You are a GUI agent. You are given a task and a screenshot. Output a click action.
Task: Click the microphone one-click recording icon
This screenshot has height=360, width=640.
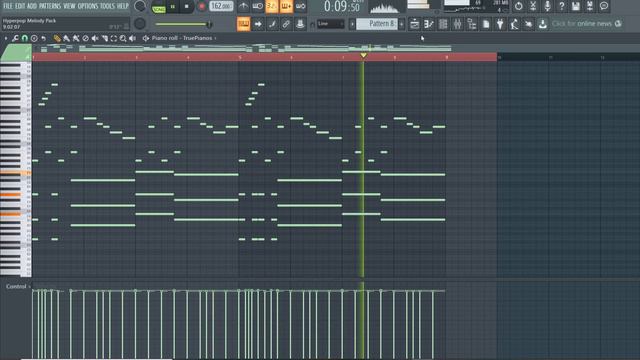pos(547,6)
